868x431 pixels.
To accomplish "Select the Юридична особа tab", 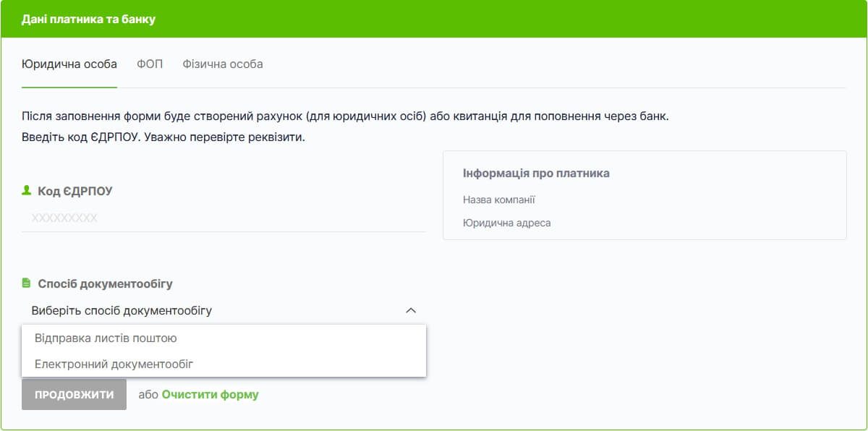I will pyautogui.click(x=69, y=64).
